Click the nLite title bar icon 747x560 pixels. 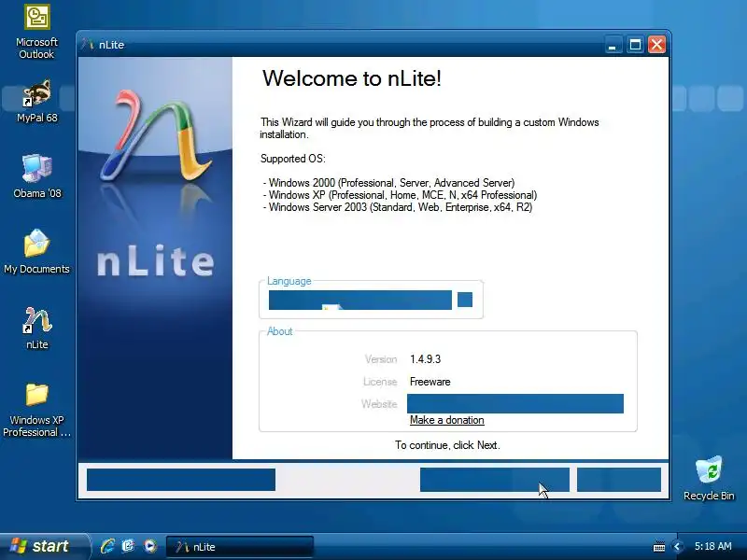pyautogui.click(x=87, y=44)
